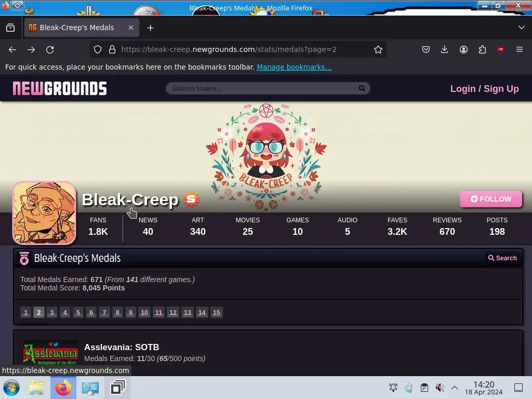Go to medals page 11
This screenshot has width=532, height=399.
tap(158, 312)
